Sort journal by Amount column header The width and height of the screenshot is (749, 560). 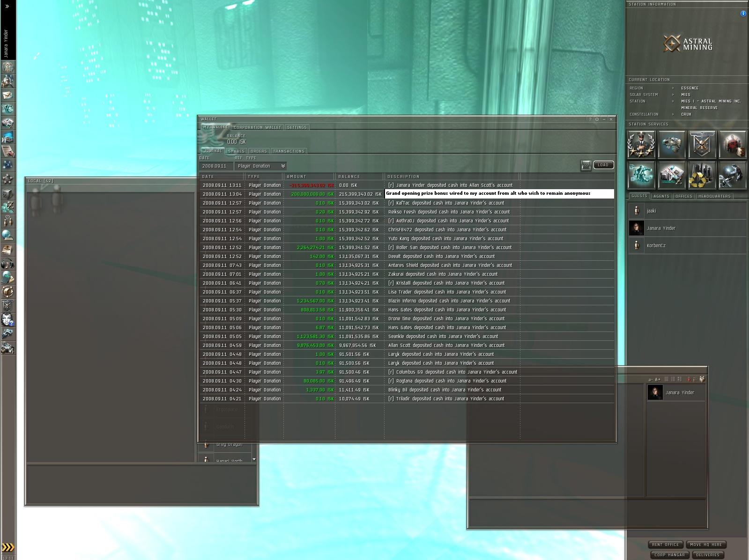click(x=309, y=177)
